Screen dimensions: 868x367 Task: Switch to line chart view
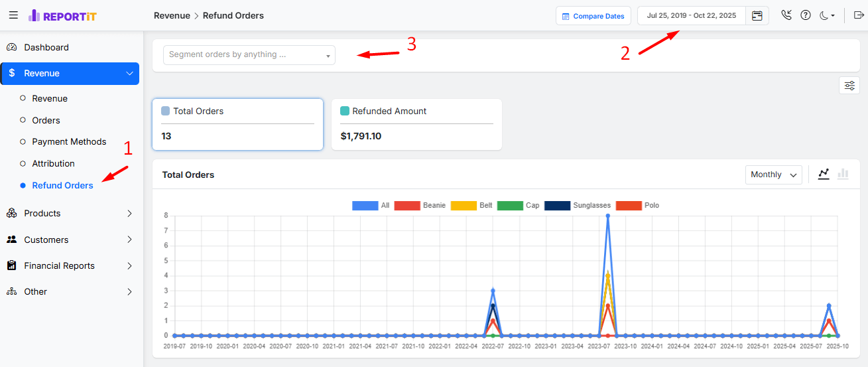point(824,174)
